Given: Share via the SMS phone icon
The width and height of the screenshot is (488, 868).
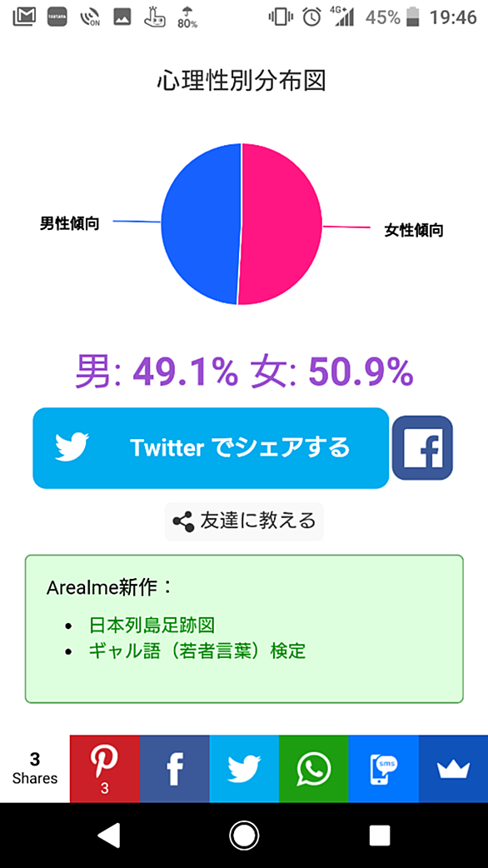Looking at the screenshot, I should 383,768.
